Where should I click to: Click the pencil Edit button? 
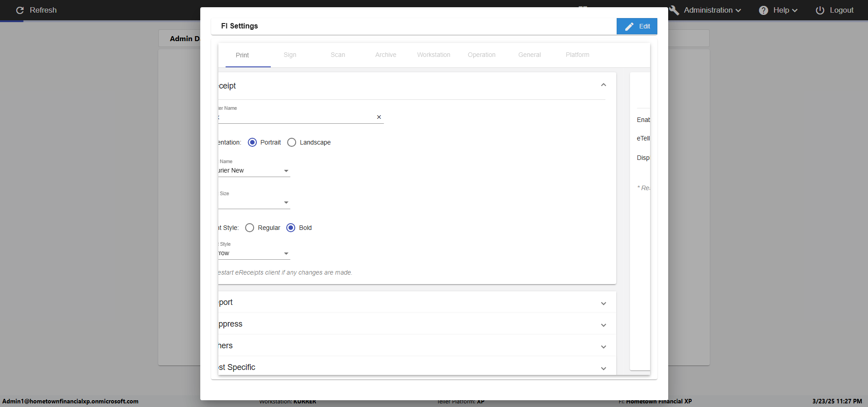coord(637,26)
